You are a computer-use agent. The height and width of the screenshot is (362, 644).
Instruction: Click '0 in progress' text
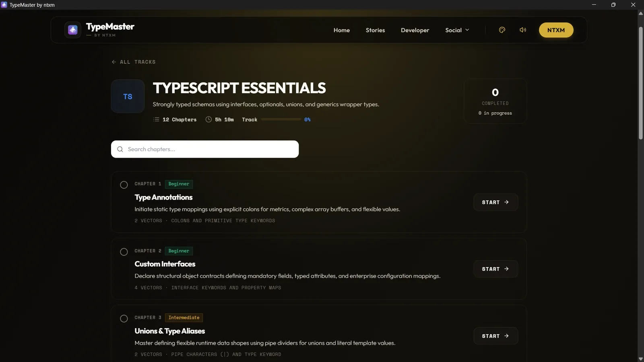(495, 113)
